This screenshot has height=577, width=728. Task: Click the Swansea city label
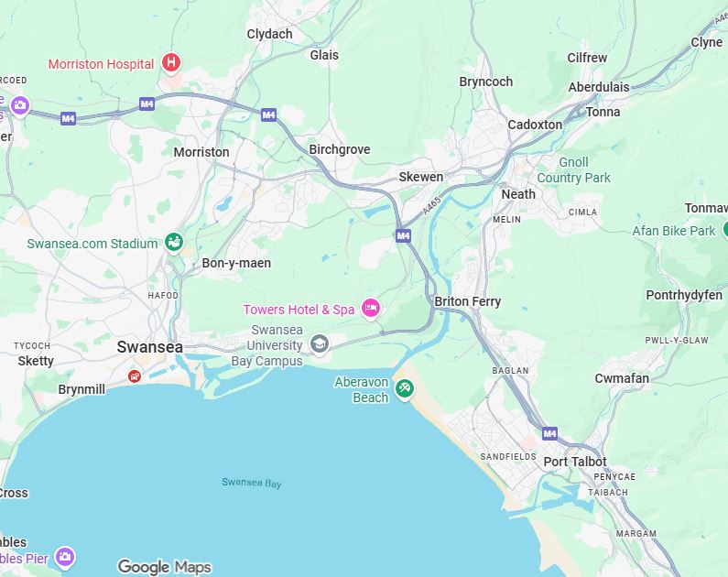click(149, 347)
